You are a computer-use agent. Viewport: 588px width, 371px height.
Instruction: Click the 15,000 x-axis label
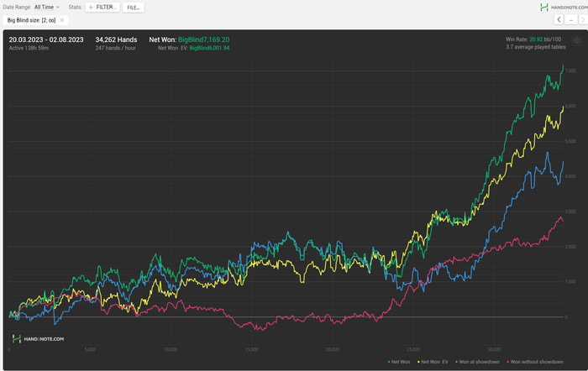point(252,349)
